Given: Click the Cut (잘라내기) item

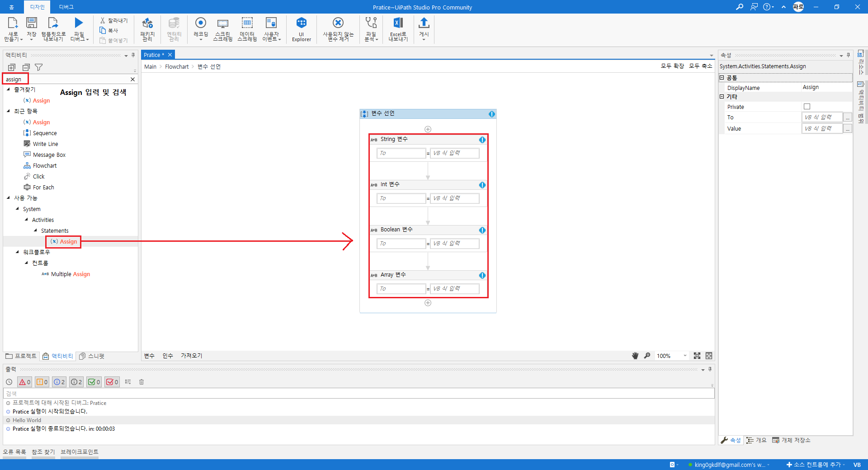Looking at the screenshot, I should [x=114, y=21].
